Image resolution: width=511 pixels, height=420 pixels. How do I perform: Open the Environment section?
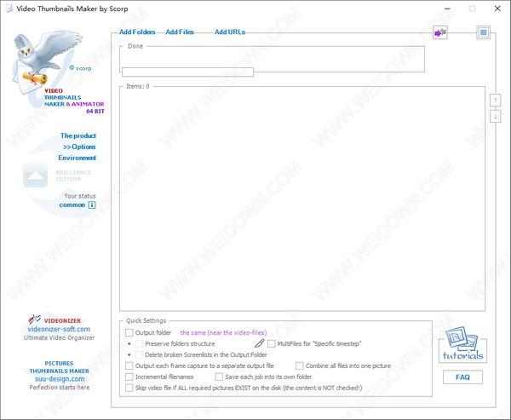[x=78, y=158]
